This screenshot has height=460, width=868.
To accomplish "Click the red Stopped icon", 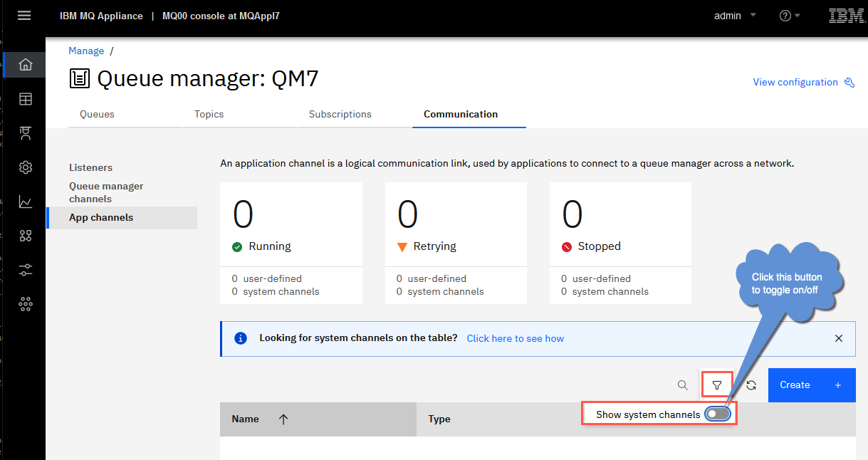I will 567,247.
